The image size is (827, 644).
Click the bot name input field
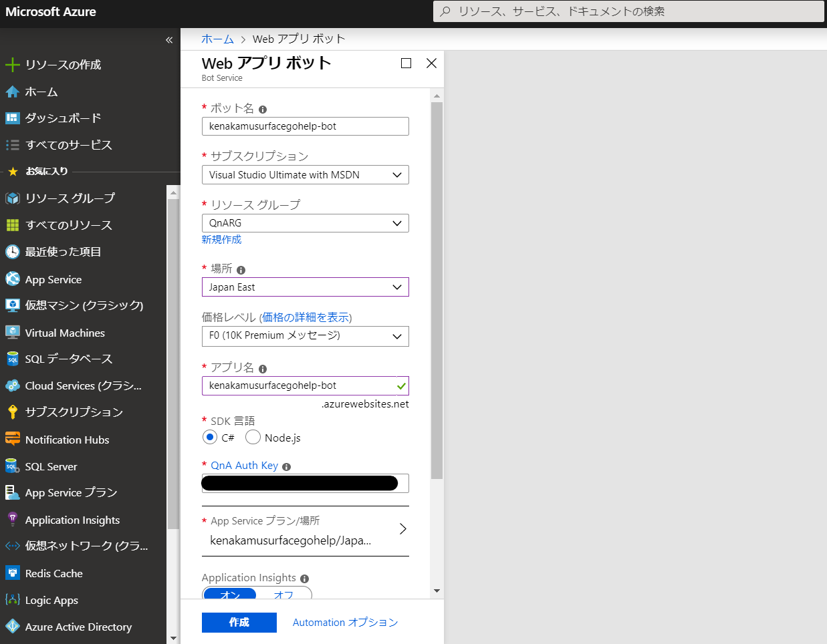306,126
